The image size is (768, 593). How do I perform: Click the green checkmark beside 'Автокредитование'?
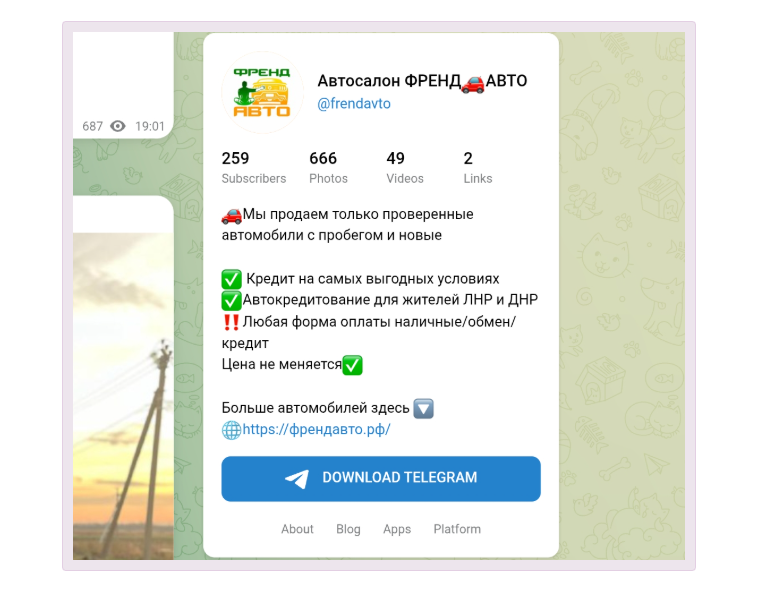click(231, 300)
